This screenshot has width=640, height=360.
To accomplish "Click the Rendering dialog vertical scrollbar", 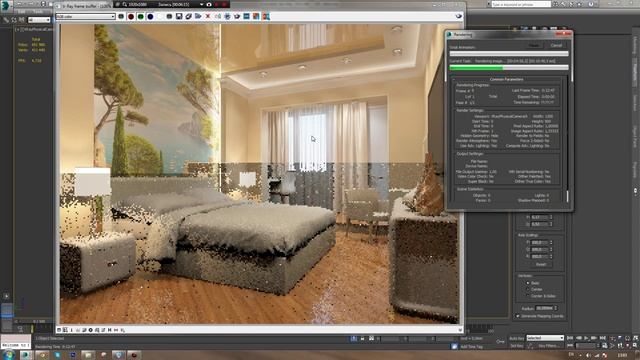I will click(568, 139).
